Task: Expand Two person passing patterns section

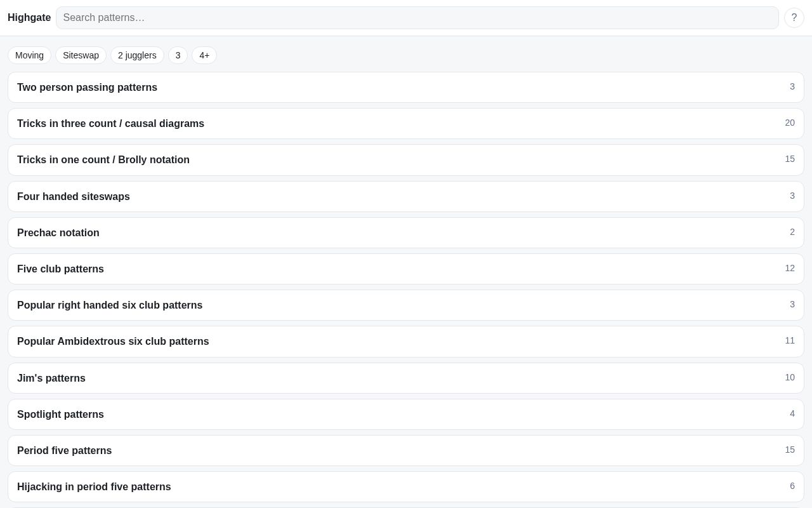Action: pyautogui.click(x=406, y=87)
